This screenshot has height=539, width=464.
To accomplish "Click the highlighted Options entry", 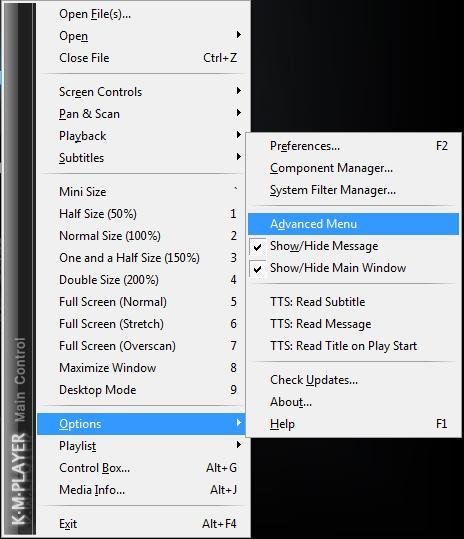I will click(x=142, y=424).
